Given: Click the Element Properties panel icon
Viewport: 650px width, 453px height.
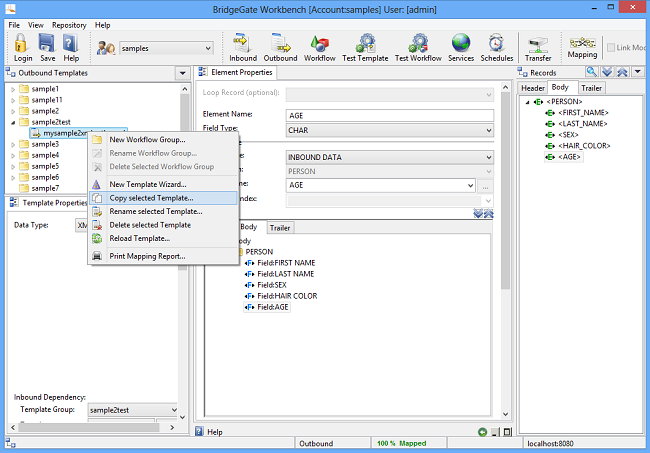Looking at the screenshot, I should [203, 72].
